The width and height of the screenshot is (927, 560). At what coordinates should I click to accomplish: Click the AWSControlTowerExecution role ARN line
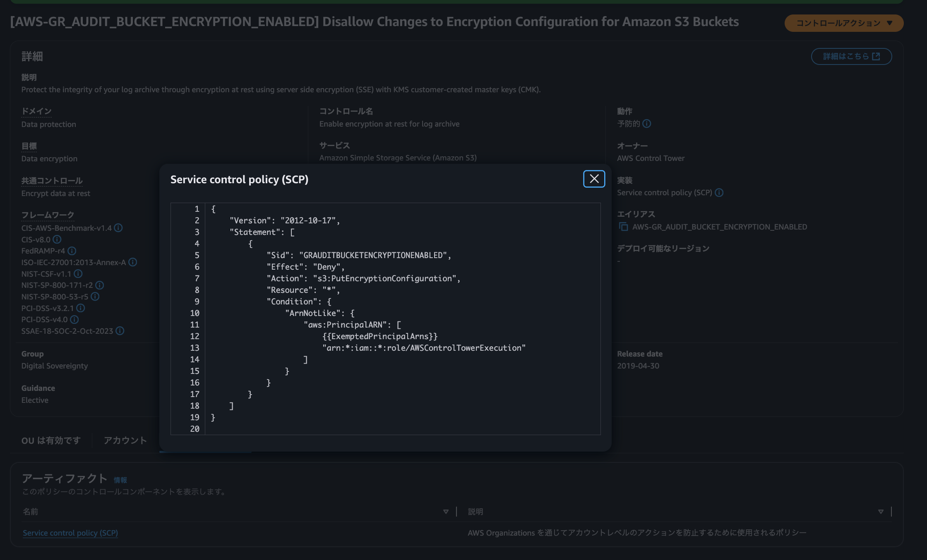click(424, 348)
